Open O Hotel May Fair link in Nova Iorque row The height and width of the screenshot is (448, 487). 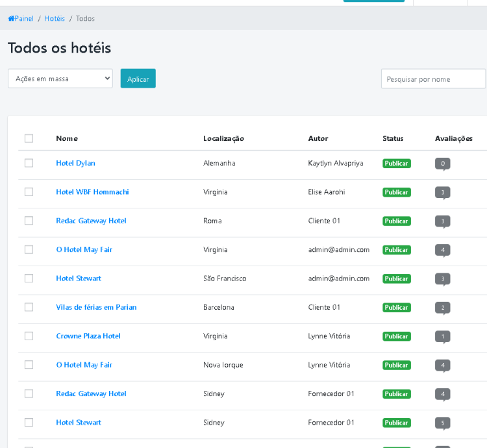(84, 365)
